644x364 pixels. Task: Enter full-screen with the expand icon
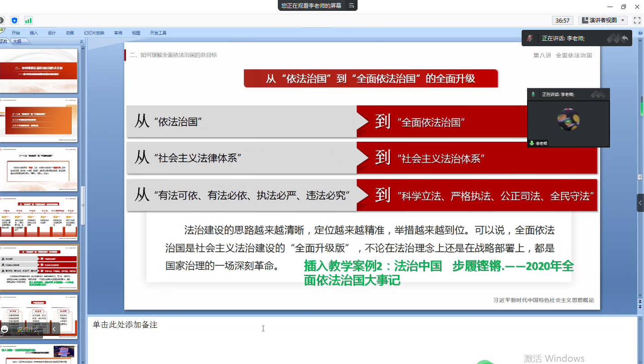637,20
